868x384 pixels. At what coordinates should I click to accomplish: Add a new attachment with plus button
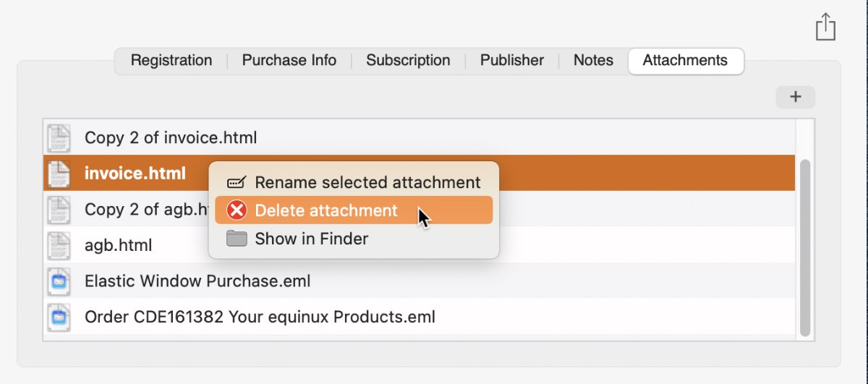(796, 97)
